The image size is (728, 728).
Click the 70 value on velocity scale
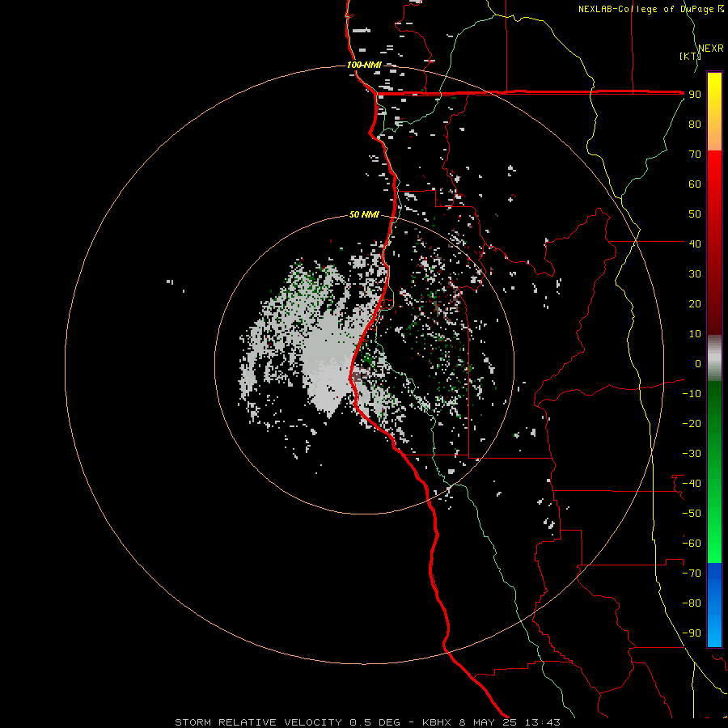[x=695, y=154]
